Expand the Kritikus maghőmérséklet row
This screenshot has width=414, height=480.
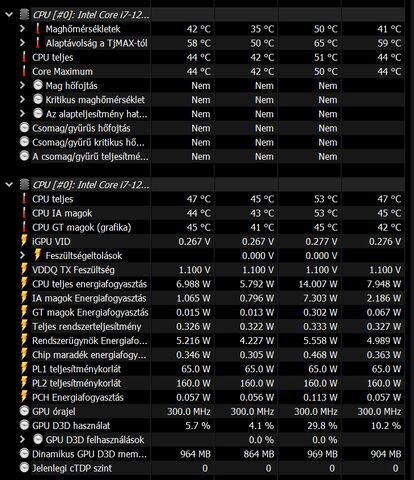point(22,100)
